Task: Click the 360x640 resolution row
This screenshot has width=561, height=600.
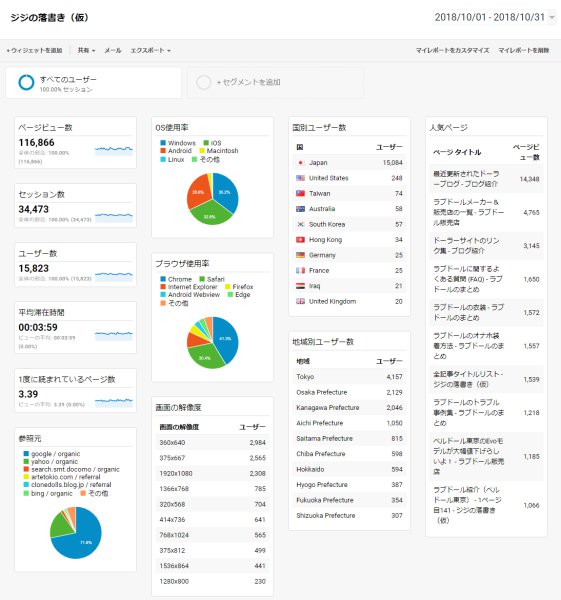Action: (212, 443)
